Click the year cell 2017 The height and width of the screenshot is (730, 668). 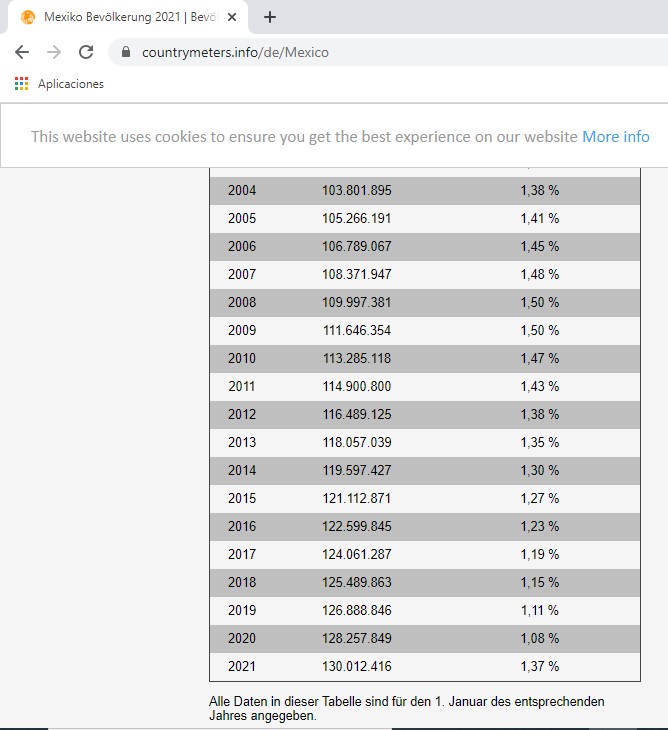tap(242, 554)
